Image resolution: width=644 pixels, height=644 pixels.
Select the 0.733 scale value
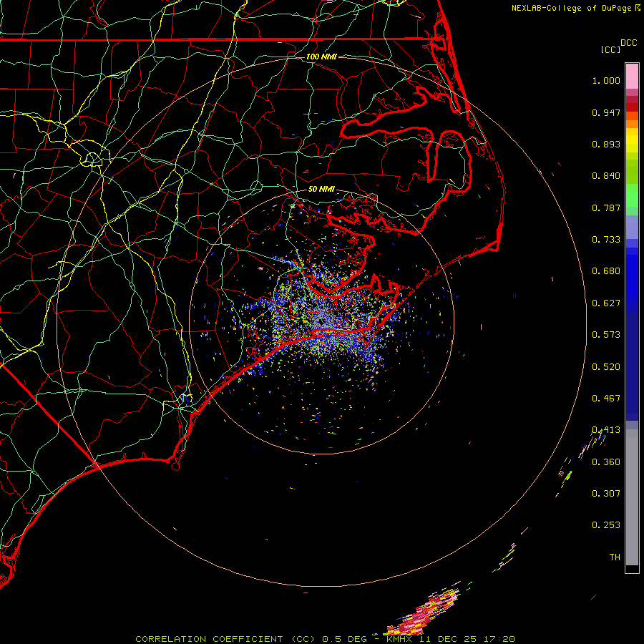coord(606,240)
